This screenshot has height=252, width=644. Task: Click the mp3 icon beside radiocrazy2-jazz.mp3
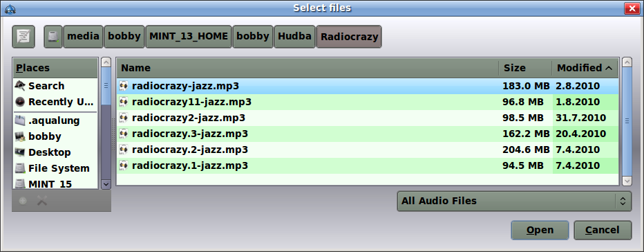tap(124, 118)
